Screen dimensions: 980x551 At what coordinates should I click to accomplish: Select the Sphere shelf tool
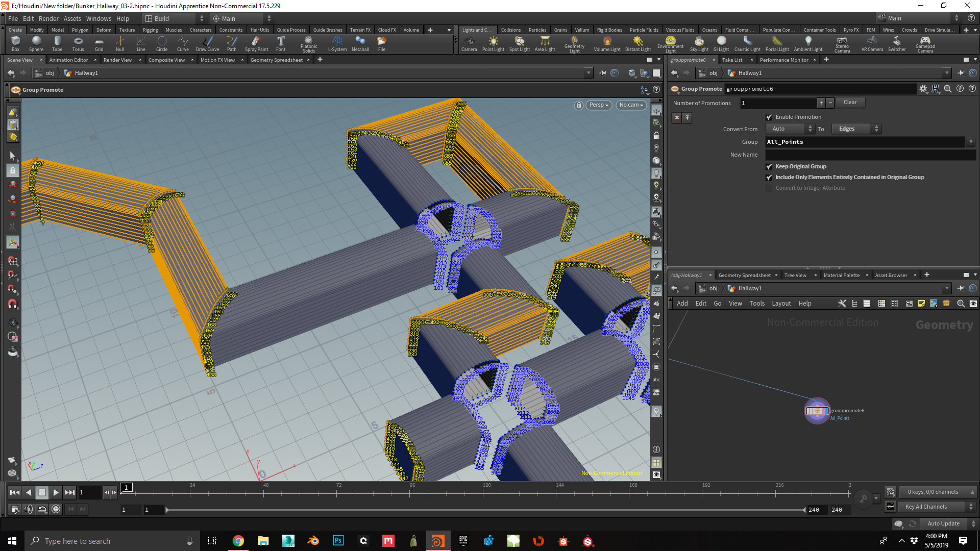(36, 43)
